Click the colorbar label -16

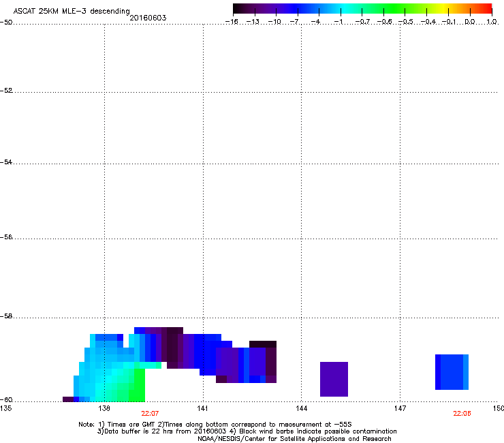pyautogui.click(x=232, y=22)
